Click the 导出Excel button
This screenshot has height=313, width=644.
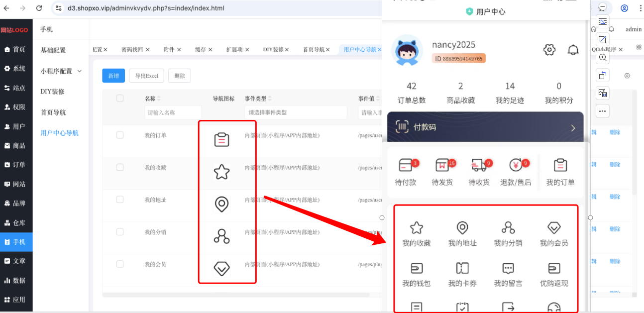coord(147,76)
